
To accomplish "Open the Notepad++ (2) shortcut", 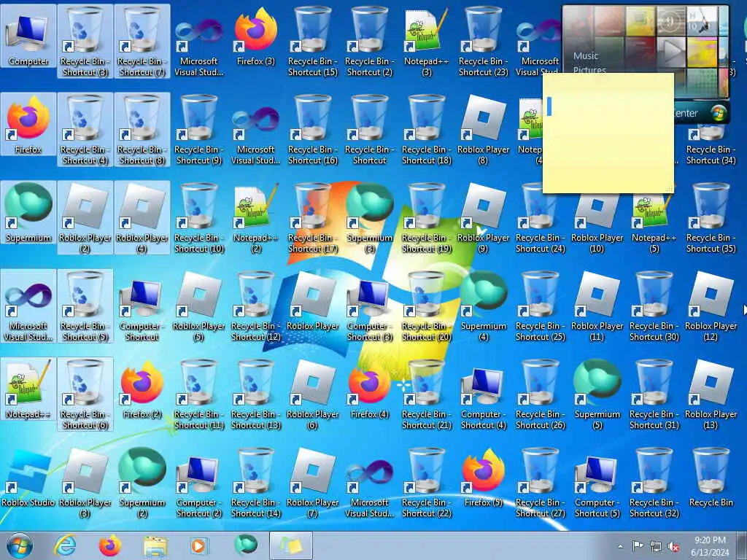I will [x=256, y=217].
